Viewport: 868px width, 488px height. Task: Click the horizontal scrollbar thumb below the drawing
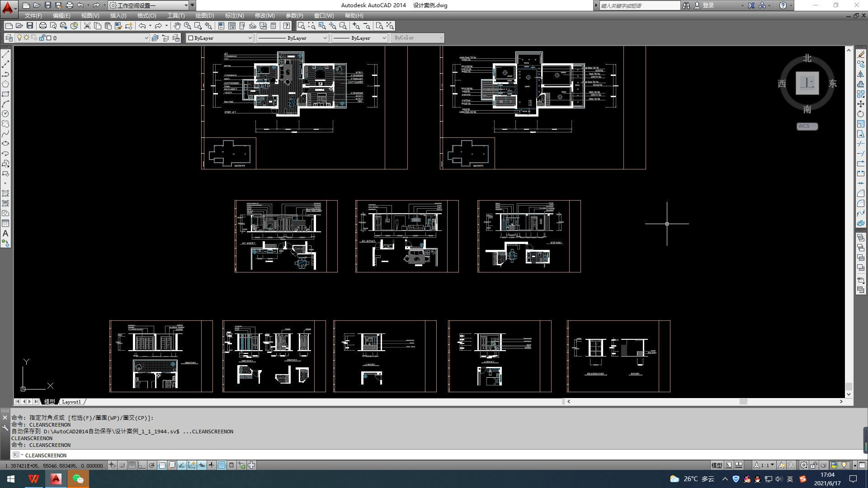tap(743, 401)
